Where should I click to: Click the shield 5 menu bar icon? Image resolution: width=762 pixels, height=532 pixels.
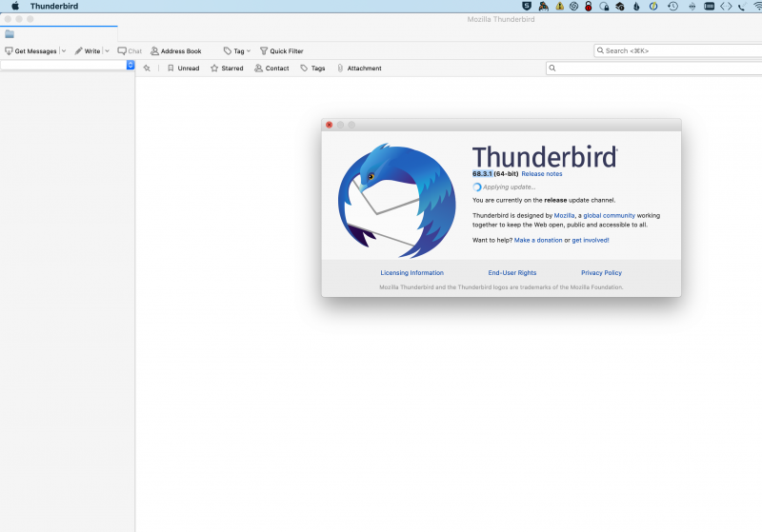tap(527, 7)
